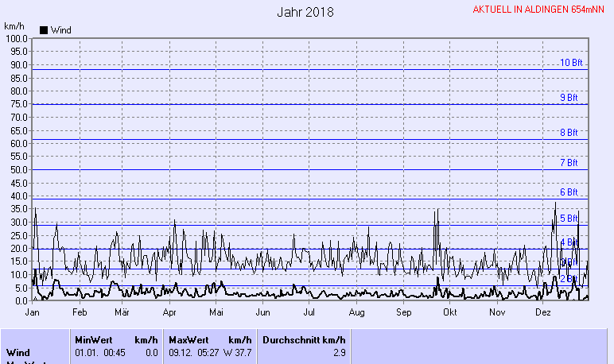Click the Dez month label on axis

pos(543,314)
